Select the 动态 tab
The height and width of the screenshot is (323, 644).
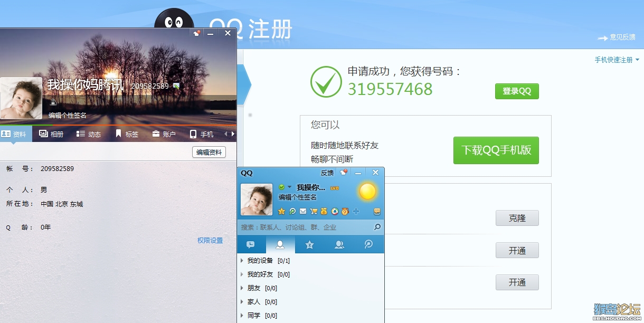click(x=89, y=134)
